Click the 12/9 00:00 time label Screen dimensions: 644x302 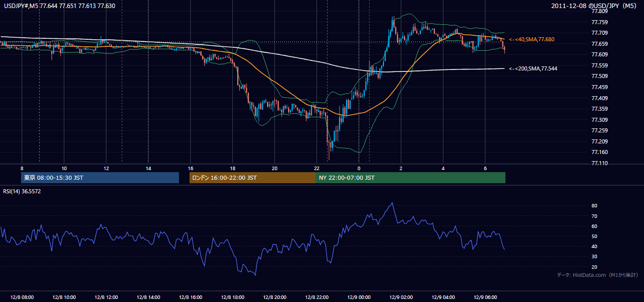click(x=359, y=297)
